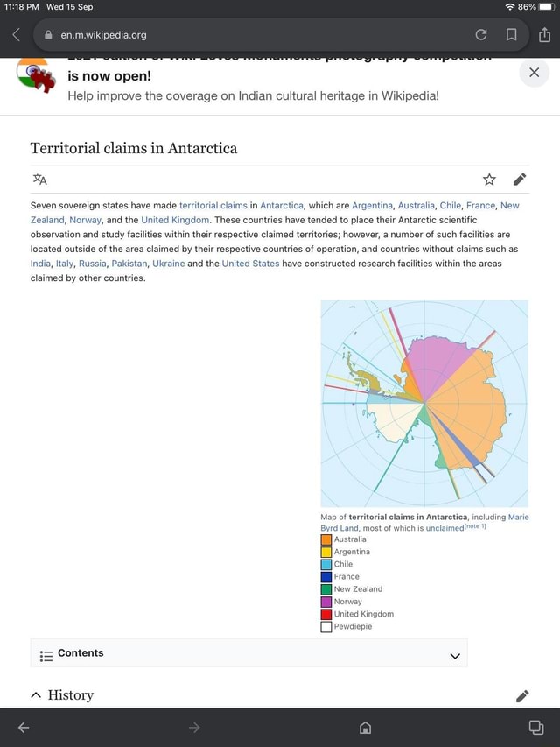Viewport: 560px width, 747px height.
Task: Open the language selection icon
Action: (x=39, y=180)
